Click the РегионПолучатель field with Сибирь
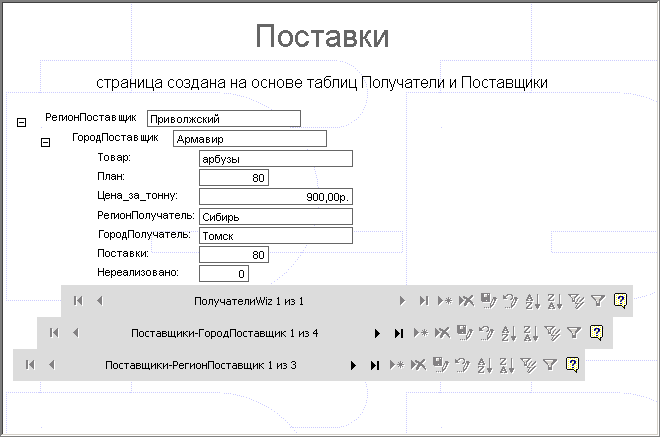Screen dimensions: 660x437 pos(276,217)
